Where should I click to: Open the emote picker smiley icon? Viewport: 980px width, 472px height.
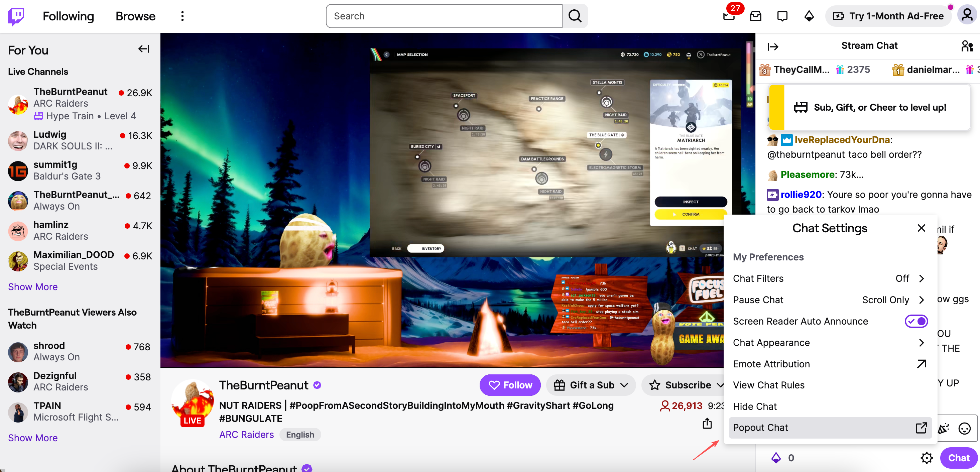point(964,428)
